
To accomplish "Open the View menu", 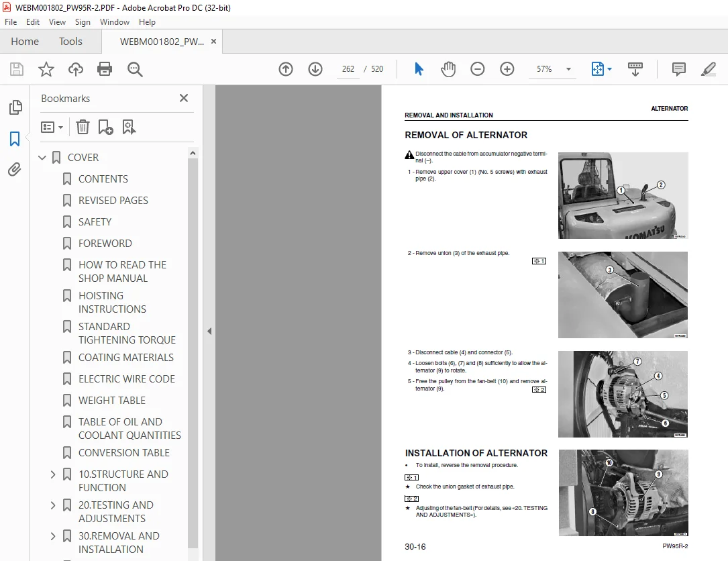I will pyautogui.click(x=57, y=22).
